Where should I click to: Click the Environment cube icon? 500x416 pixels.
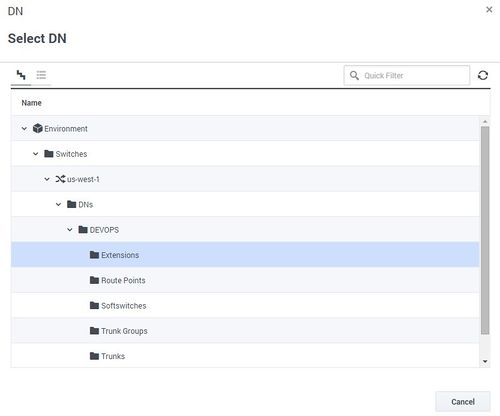pos(38,128)
